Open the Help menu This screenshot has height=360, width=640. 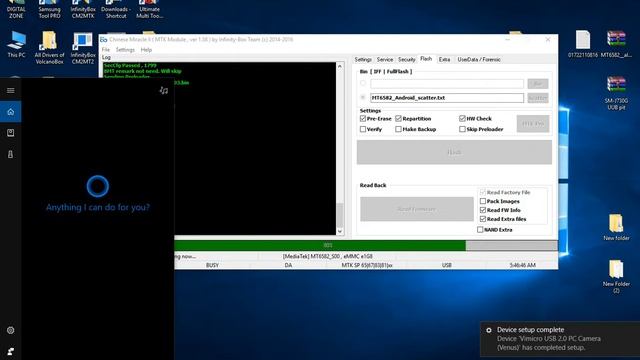coord(146,49)
